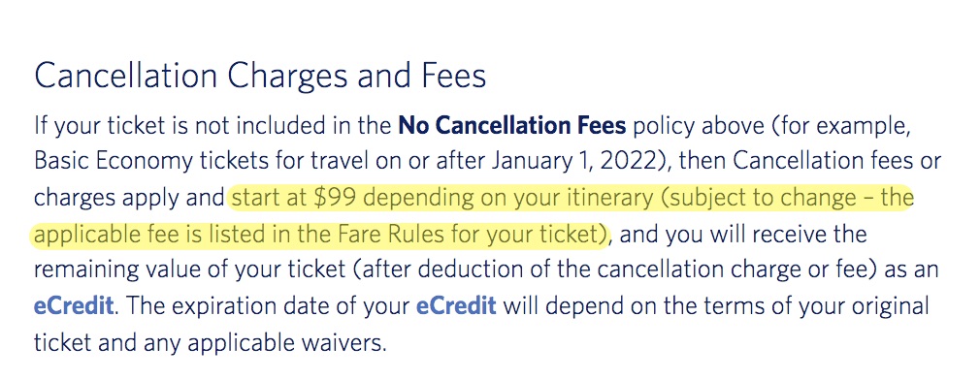Click the 'applicable waivers' words at paragraph end
This screenshot has width=980, height=380.
tap(286, 342)
